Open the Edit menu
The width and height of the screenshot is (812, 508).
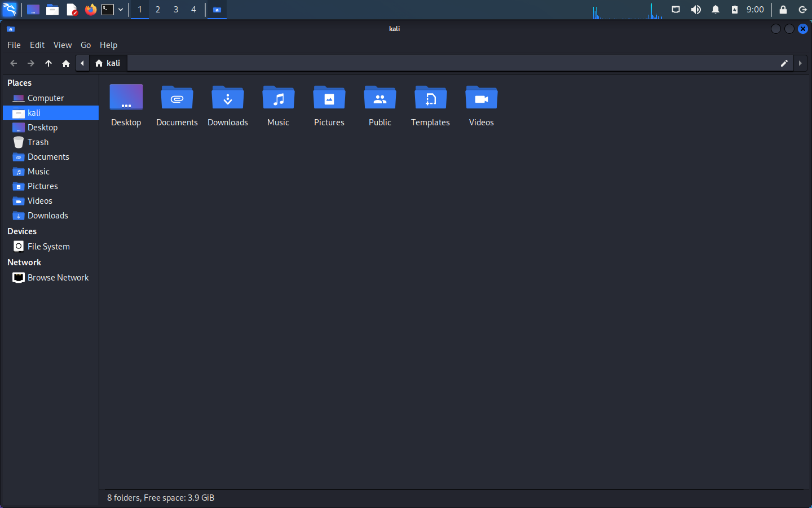coord(37,45)
